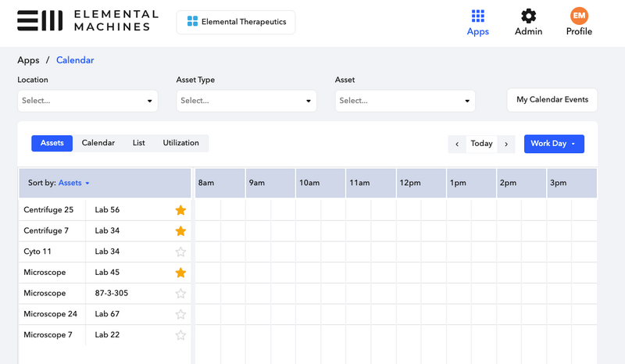Expand the Asset Type dropdown

coord(246,101)
